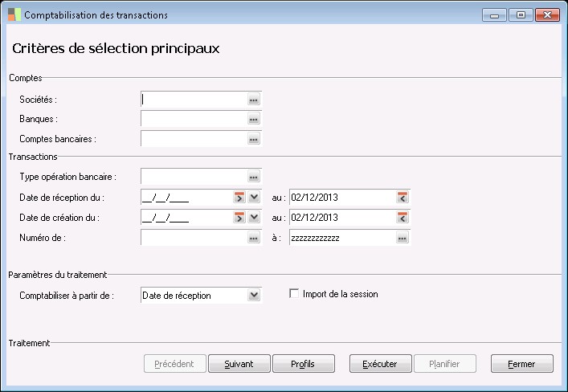Go to the next step with Suivant
568x392 pixels.
239,364
